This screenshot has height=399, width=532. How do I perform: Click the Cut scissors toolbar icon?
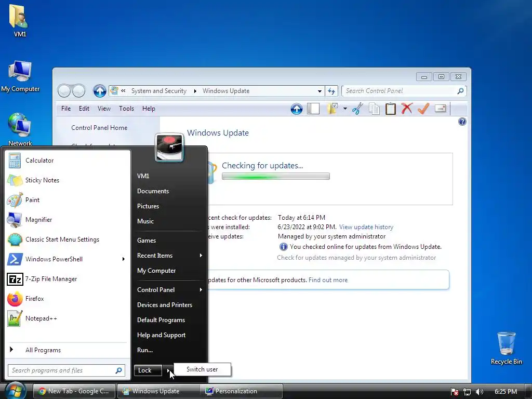(x=357, y=109)
